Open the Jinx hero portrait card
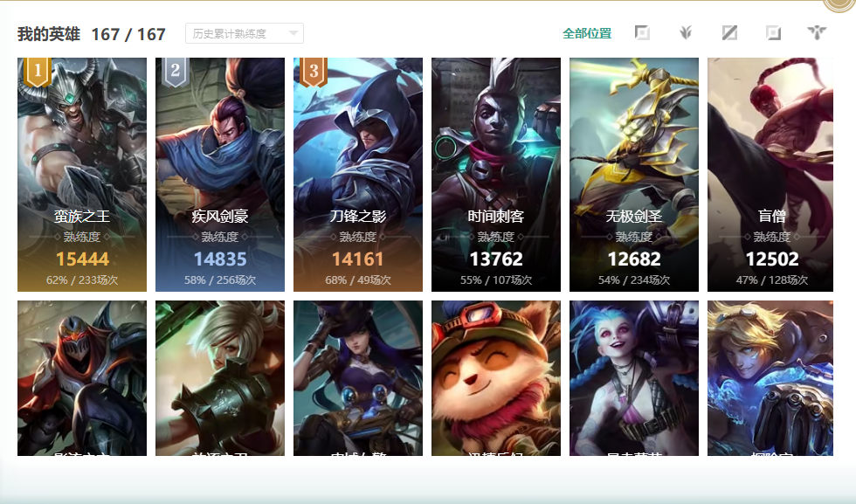The width and height of the screenshot is (856, 504). (x=634, y=378)
